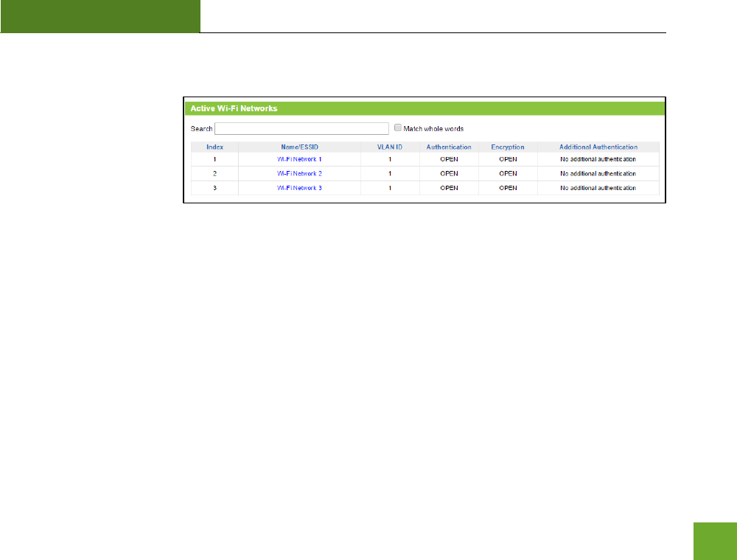This screenshot has width=737, height=560.
Task: Open the Wi-Fi Network 2 link
Action: [299, 174]
